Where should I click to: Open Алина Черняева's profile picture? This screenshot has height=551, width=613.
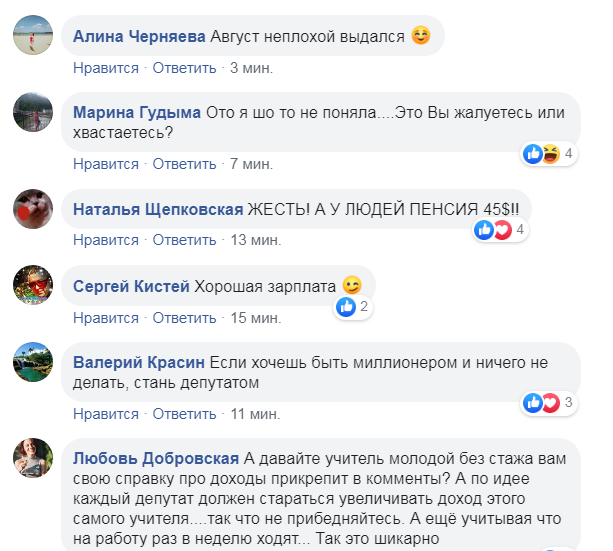(32, 37)
